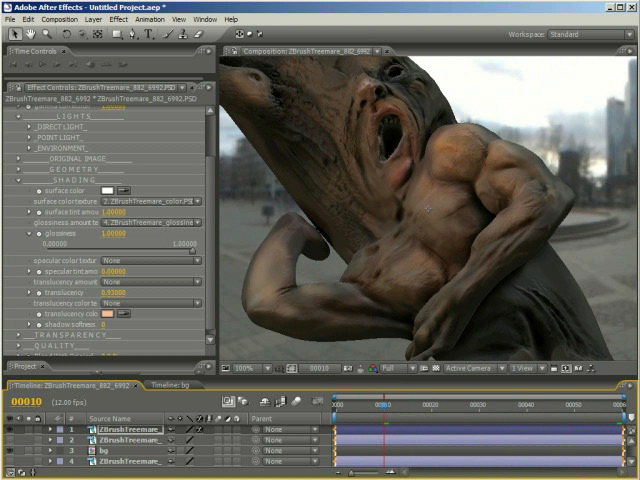The height and width of the screenshot is (480, 640).
Task: Select the Project panel tab
Action: [25, 367]
